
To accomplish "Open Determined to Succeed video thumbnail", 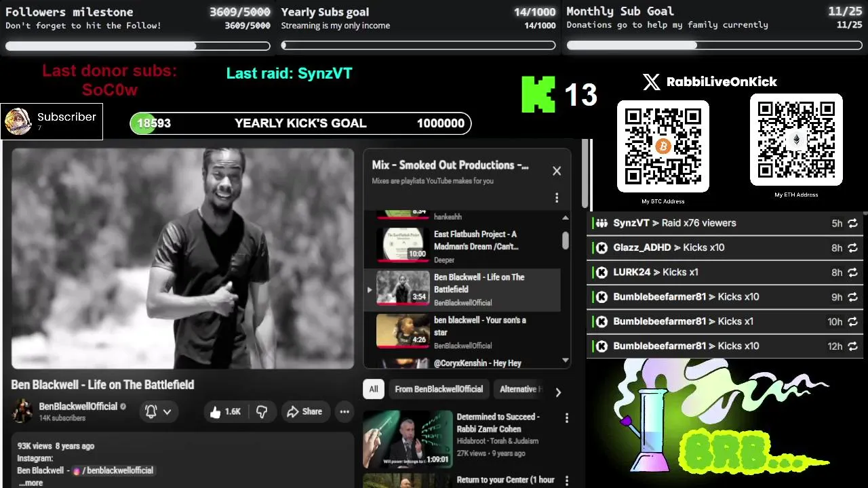I will coord(408,439).
